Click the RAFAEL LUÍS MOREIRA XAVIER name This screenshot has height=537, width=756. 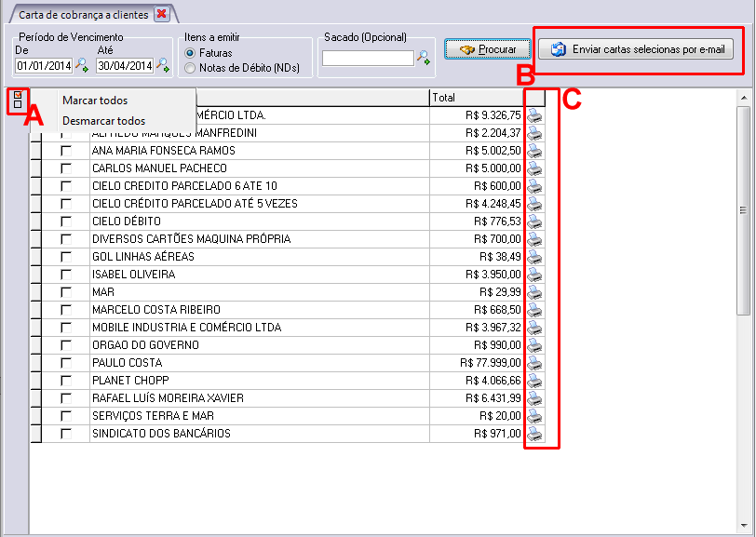point(168,398)
